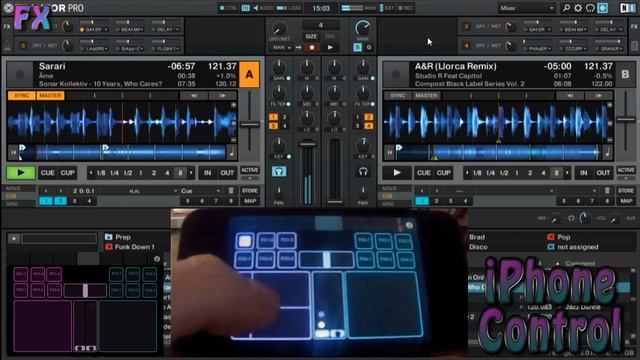Toggle Deck B SYNC button
The width and height of the screenshot is (640, 360).
pyautogui.click(x=398, y=96)
